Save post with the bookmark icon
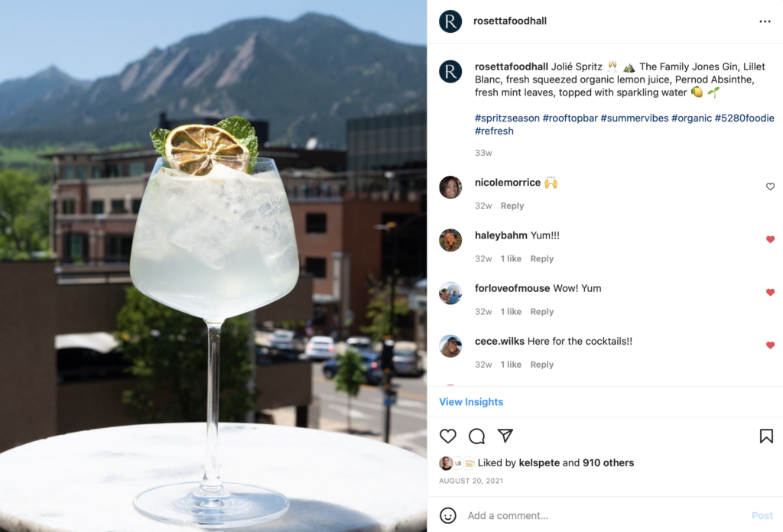The width and height of the screenshot is (783, 532). (766, 436)
